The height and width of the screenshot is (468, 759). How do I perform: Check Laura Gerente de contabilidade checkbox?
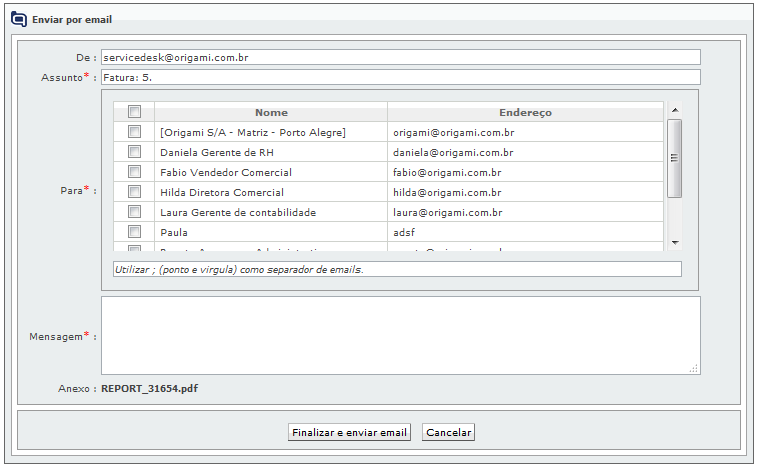134,212
